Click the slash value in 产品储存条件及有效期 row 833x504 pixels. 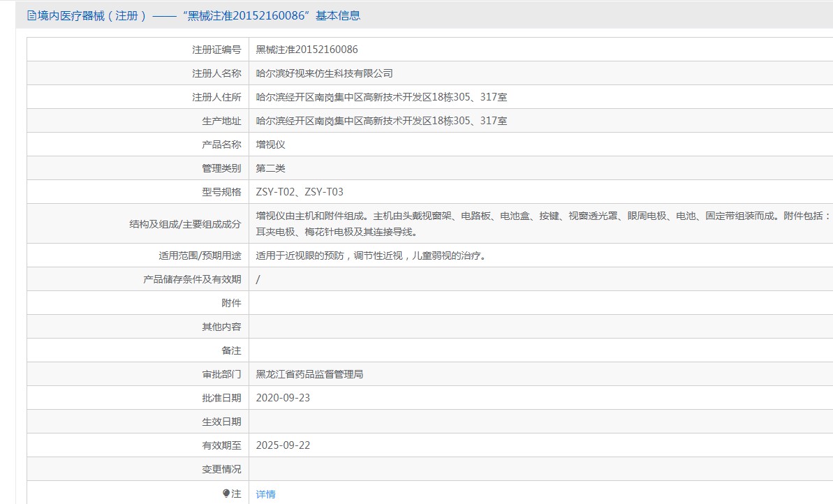[258, 279]
